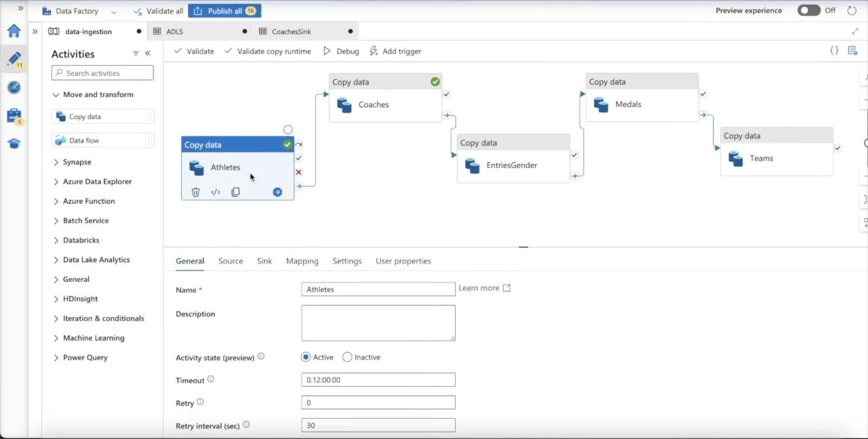Click the pipeline code braces icon
Image resolution: width=868 pixels, height=439 pixels.
834,51
